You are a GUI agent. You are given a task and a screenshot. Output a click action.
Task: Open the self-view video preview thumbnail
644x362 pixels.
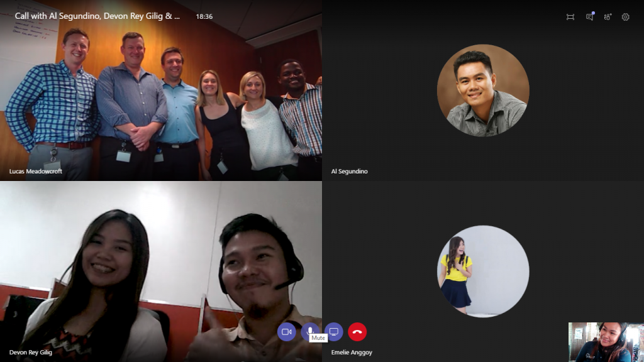606,342
